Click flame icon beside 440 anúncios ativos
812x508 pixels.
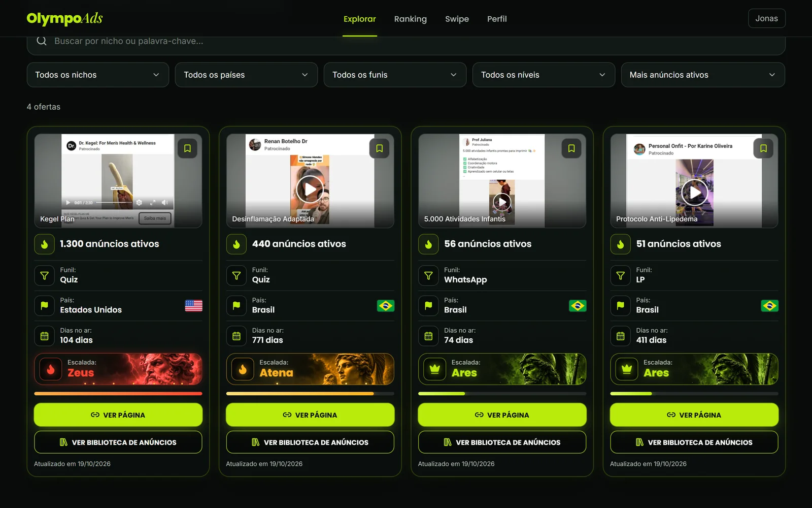[236, 244]
